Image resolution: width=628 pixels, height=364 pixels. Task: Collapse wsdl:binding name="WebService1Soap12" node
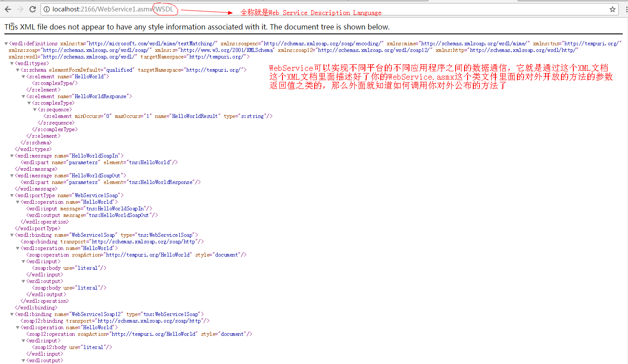(x=12, y=314)
